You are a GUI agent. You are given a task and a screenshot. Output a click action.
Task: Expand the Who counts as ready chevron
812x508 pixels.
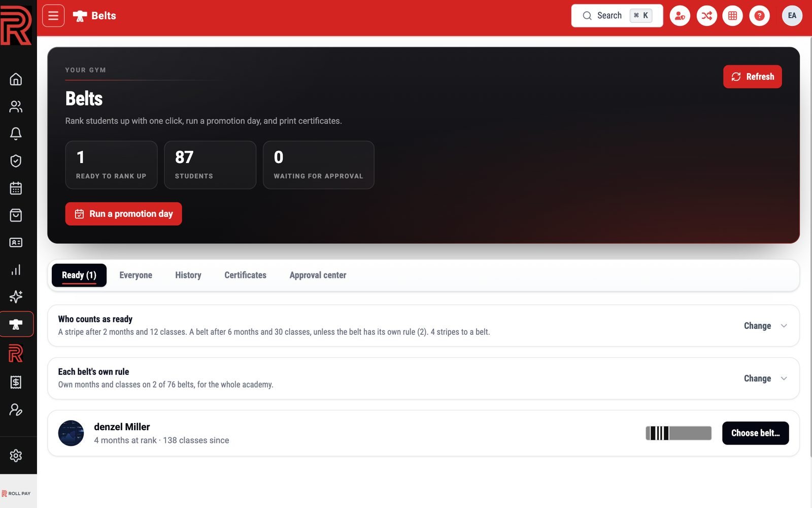tap(784, 326)
